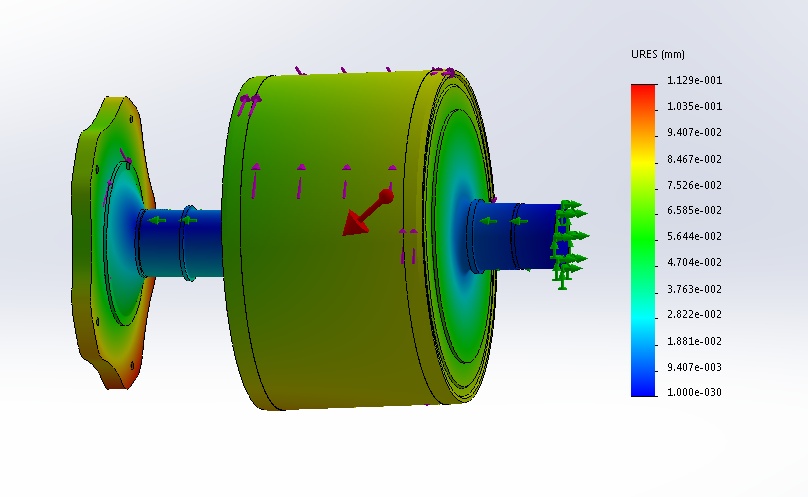Click the legend value 9.407e-002
Image resolution: width=808 pixels, height=497 pixels.
(694, 132)
